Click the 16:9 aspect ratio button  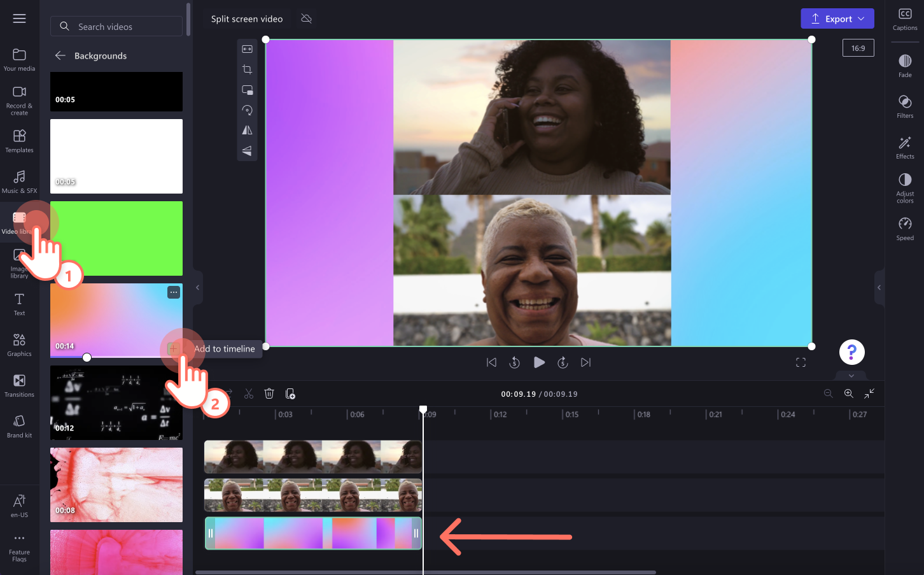[x=858, y=47]
